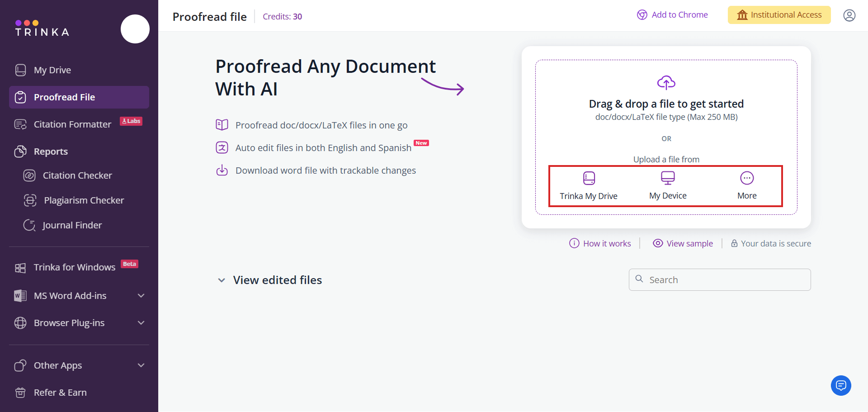Click the lock icon by data secure

(x=734, y=243)
